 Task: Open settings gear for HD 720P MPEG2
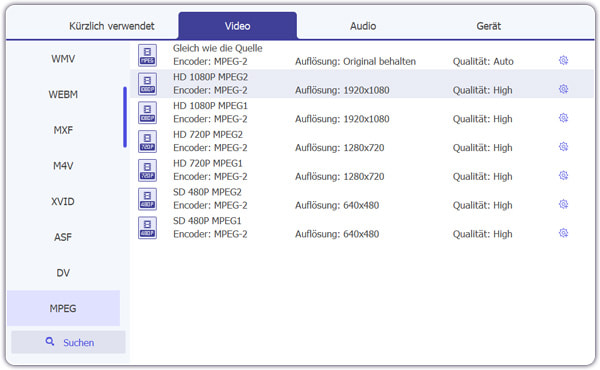pyautogui.click(x=563, y=146)
